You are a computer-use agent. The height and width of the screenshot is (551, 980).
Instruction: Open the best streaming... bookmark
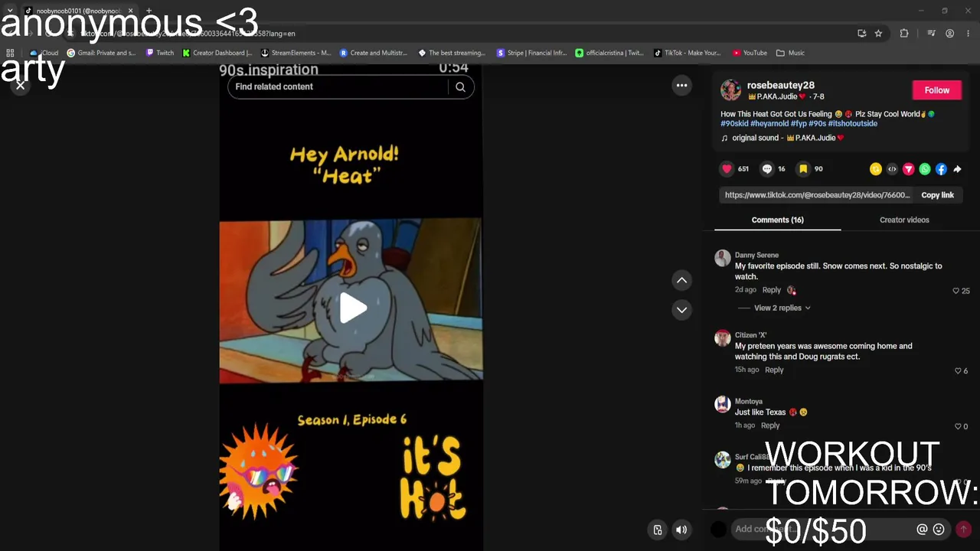(x=452, y=53)
